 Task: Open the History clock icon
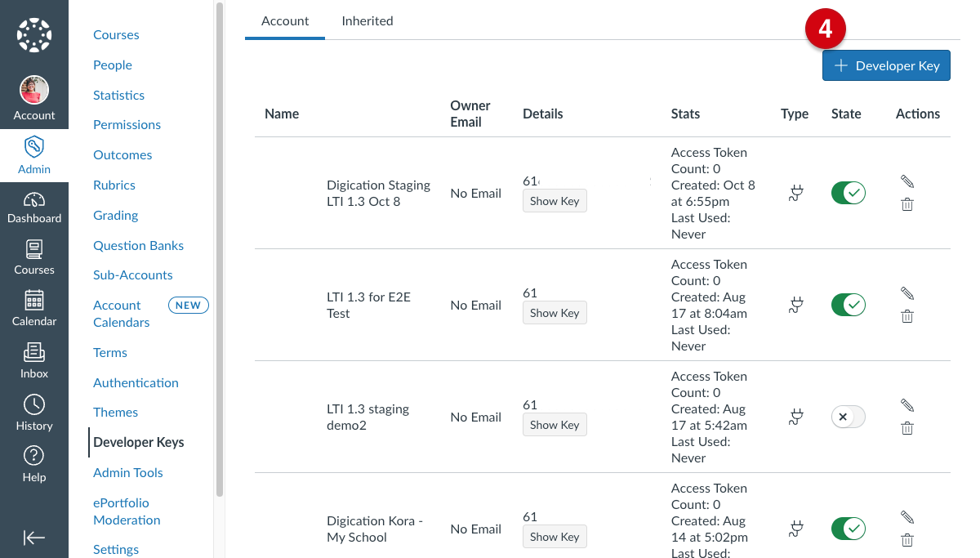click(x=34, y=404)
